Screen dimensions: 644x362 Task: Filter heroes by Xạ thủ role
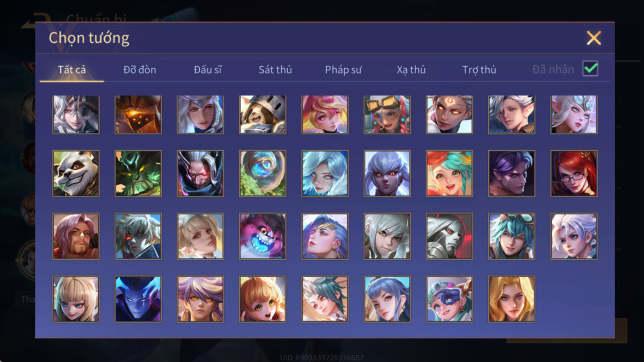click(411, 70)
